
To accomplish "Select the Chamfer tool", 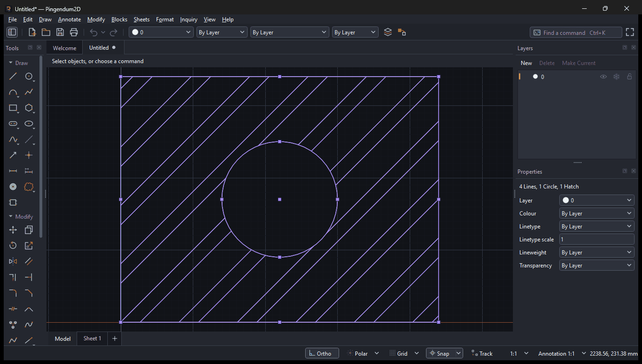I will [29, 293].
